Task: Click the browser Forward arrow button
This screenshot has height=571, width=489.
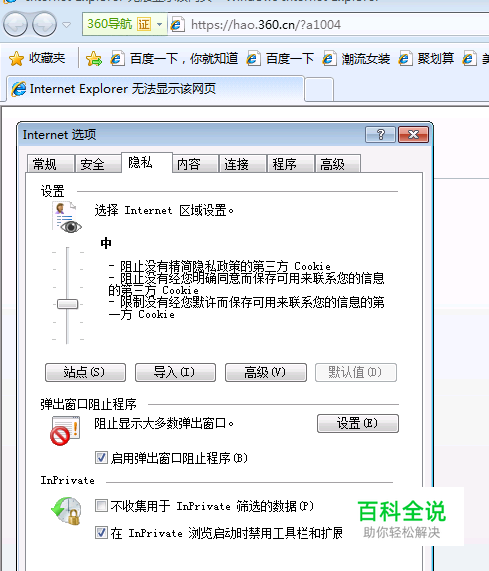Action: [44, 24]
